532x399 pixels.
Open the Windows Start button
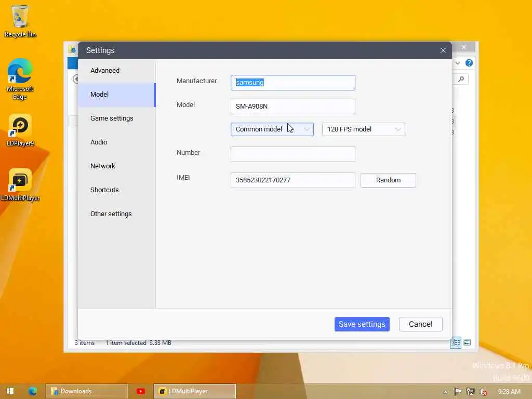[x=10, y=391]
